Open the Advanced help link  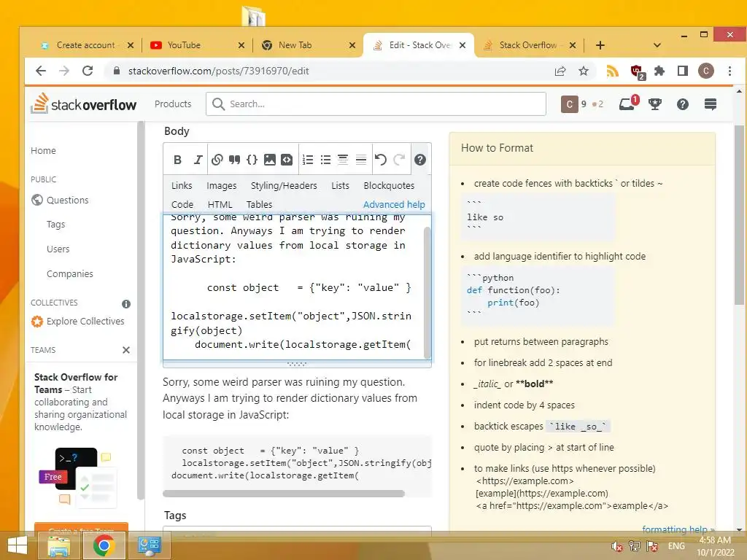click(x=394, y=204)
